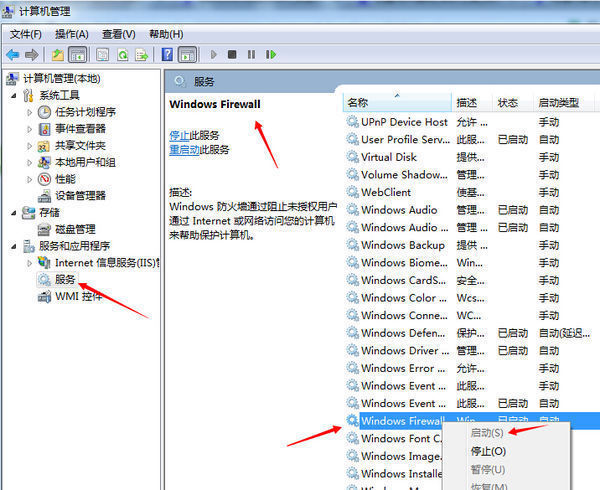Open Disk Management (磁盘管理) node
The height and width of the screenshot is (490, 600).
click(67, 230)
